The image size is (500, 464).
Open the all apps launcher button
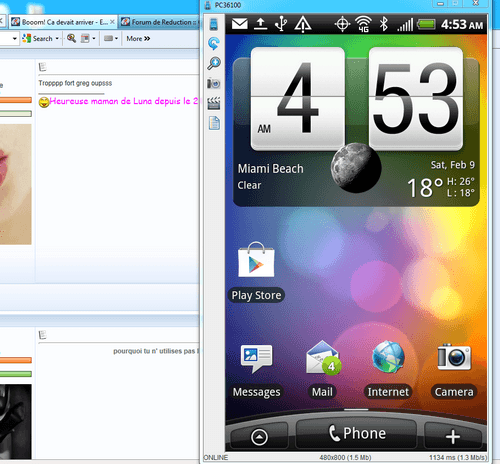click(x=259, y=437)
